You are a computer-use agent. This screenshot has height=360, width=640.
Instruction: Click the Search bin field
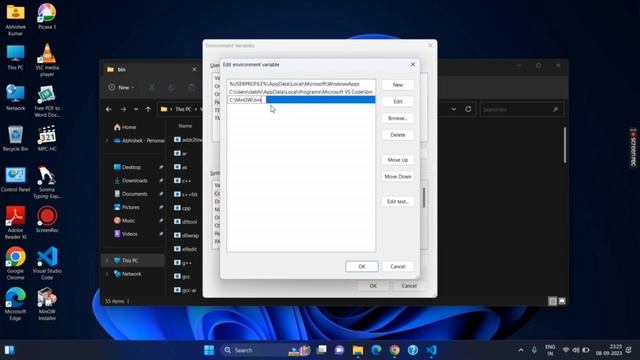tap(521, 109)
